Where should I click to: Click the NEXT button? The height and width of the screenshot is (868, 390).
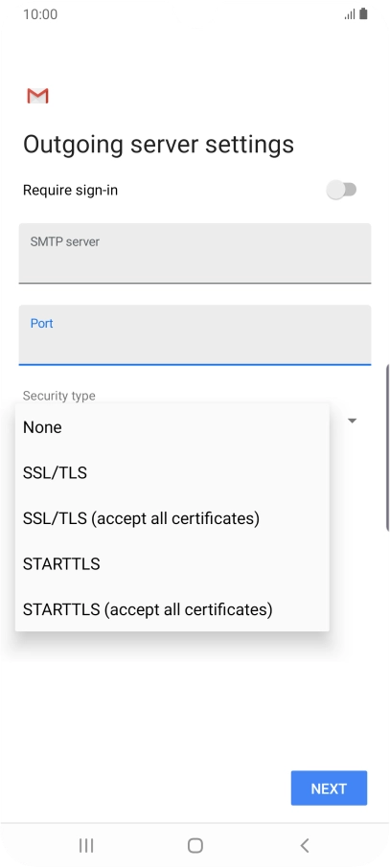click(329, 788)
